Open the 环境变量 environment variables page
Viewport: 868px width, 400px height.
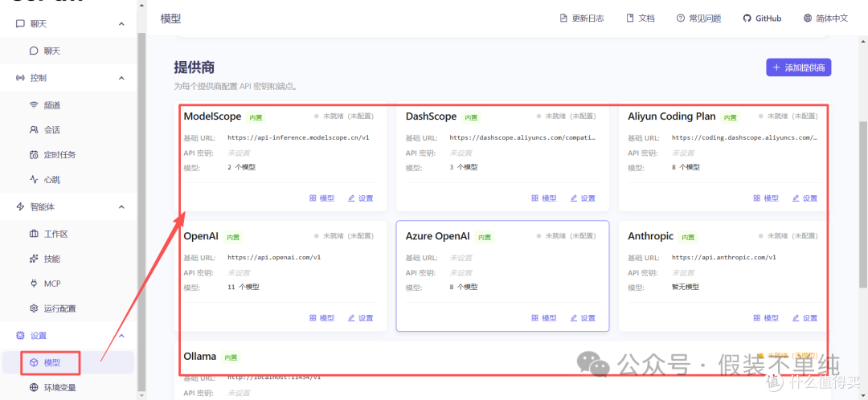click(x=67, y=387)
